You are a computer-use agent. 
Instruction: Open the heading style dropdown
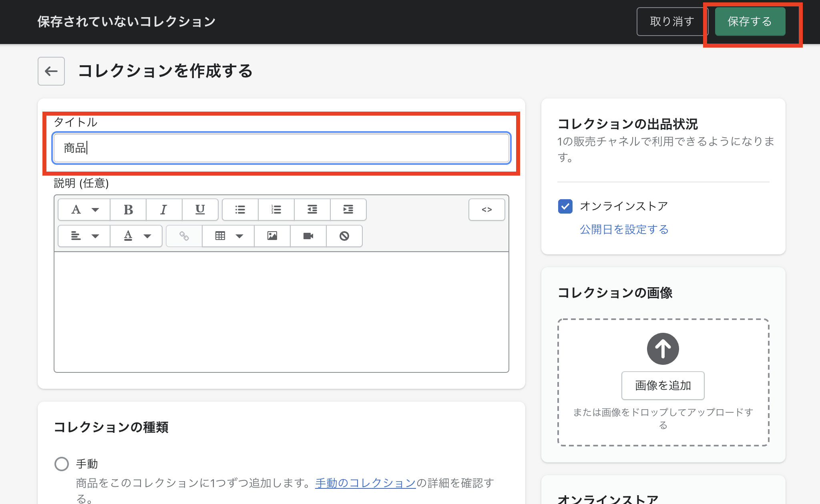point(84,210)
